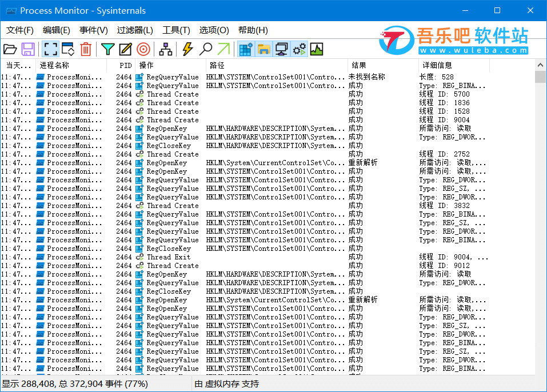Click the lightning bolt toolbar icon
This screenshot has width=547, height=392.
pyautogui.click(x=187, y=49)
